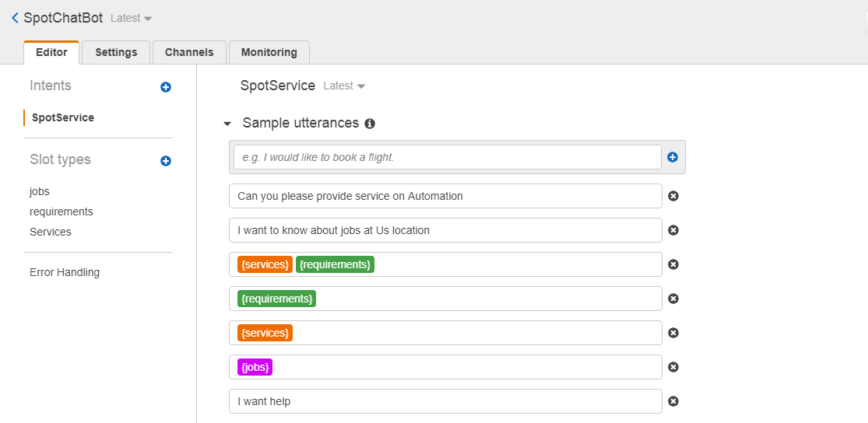
Task: Remove the 'I want help' utterance
Action: 673,401
